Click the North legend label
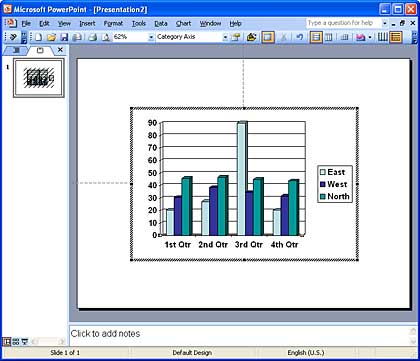The image size is (420, 361). pos(338,196)
